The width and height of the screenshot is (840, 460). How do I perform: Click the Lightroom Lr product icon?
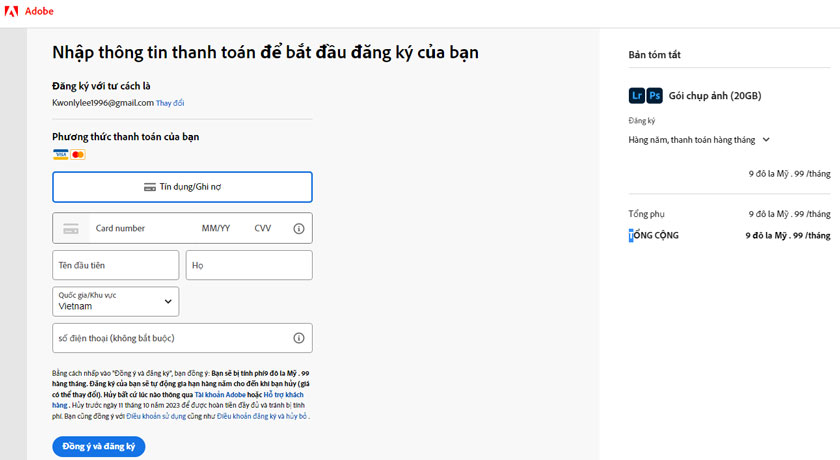pyautogui.click(x=636, y=95)
